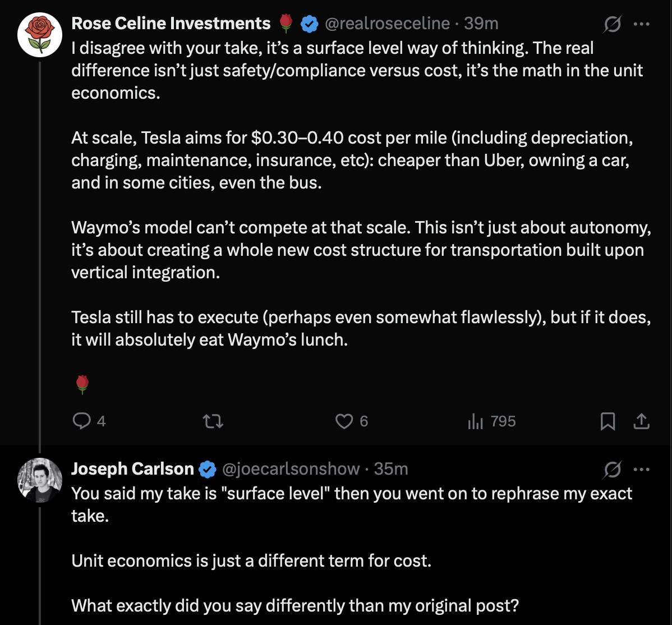Screen dimensions: 672x625
Task: Click the 39m timestamp on Rose's post
Action: [x=481, y=23]
